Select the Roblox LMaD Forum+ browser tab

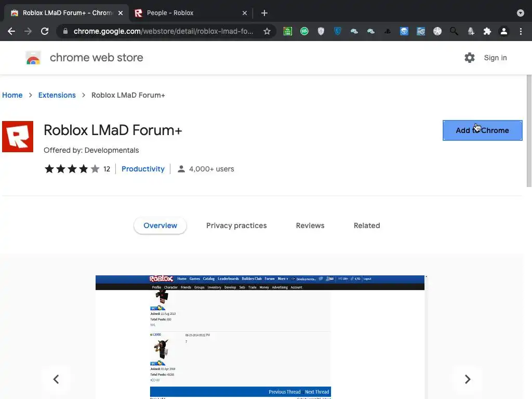click(x=66, y=13)
